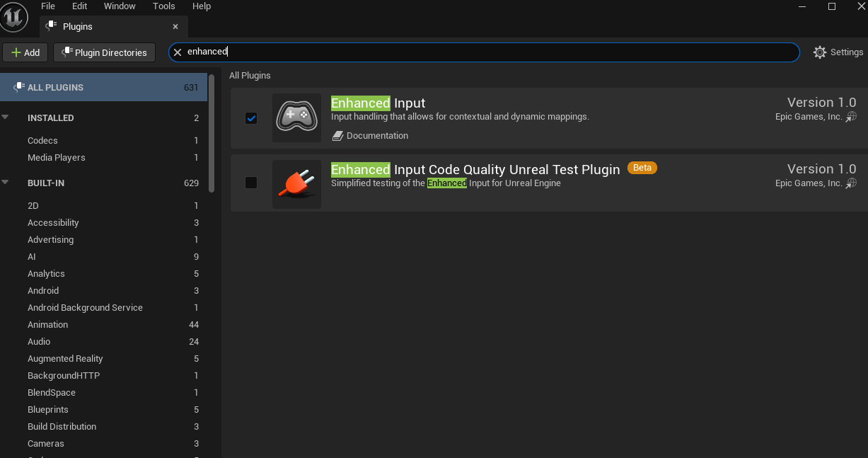
Task: Clear the search with the X icon
Action: (178, 52)
